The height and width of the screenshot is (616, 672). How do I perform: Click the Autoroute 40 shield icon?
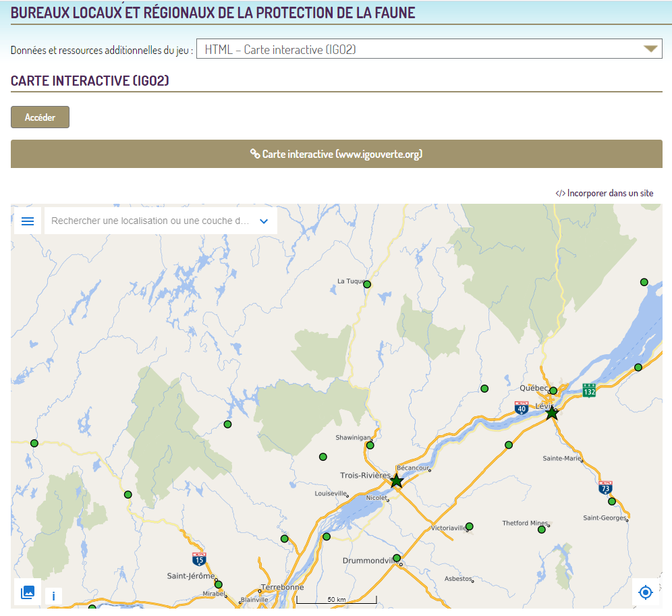point(522,408)
